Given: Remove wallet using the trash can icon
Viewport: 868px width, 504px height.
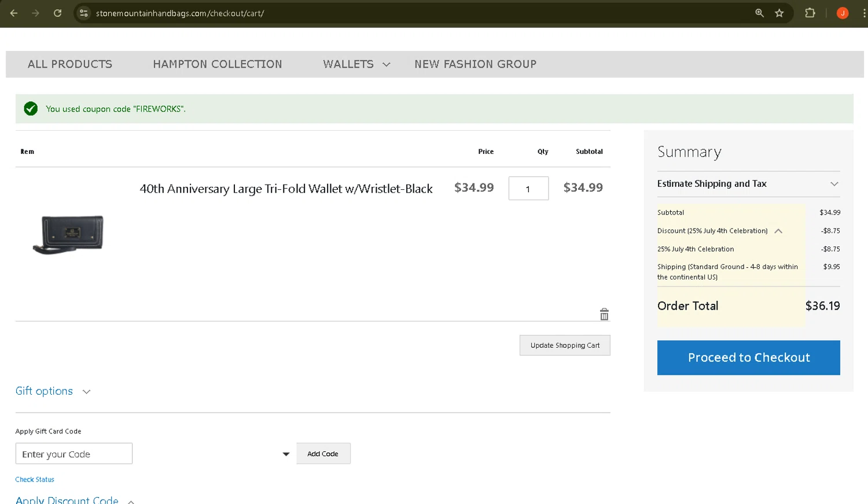Looking at the screenshot, I should 604,314.
